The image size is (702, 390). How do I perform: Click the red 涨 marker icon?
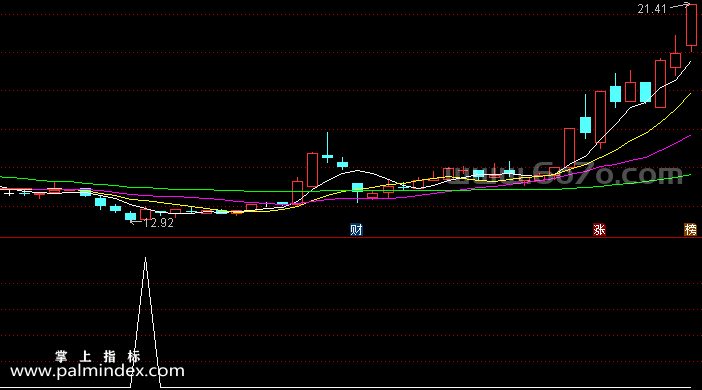pyautogui.click(x=599, y=230)
